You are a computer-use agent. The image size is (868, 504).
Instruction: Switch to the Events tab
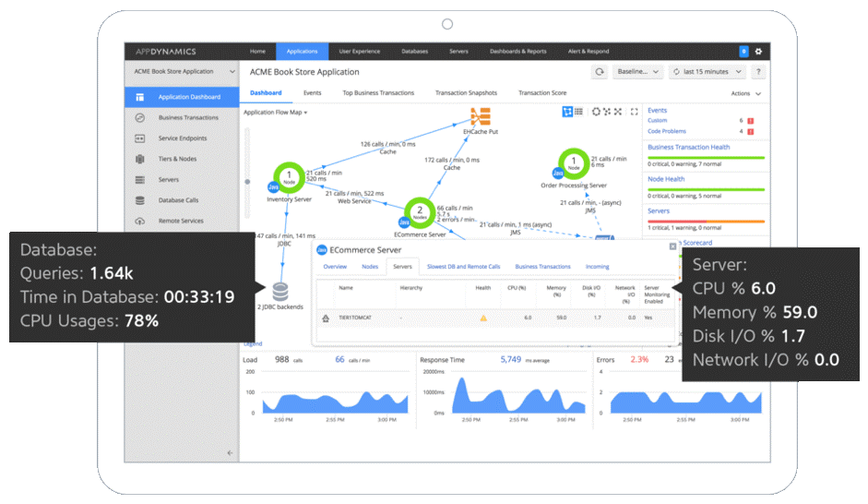312,93
